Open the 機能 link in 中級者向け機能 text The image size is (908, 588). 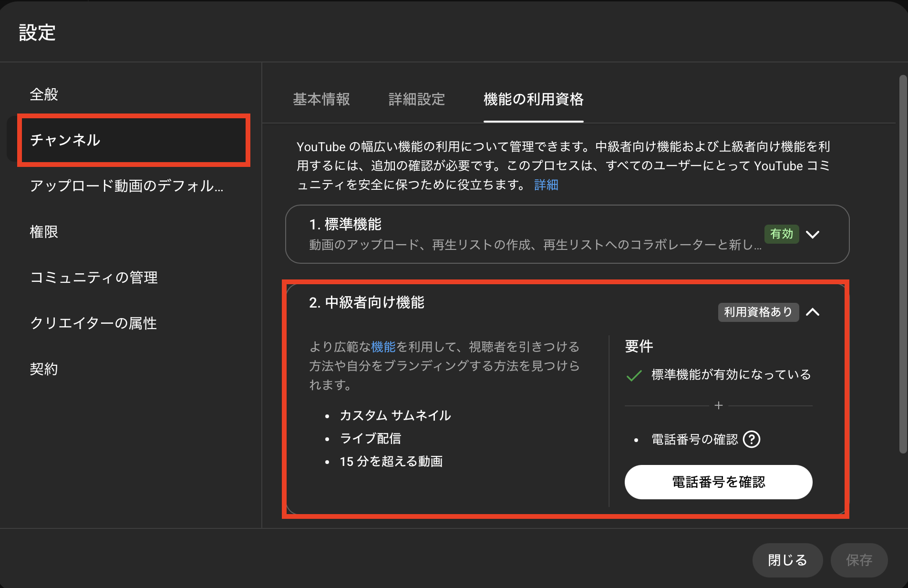(x=383, y=347)
